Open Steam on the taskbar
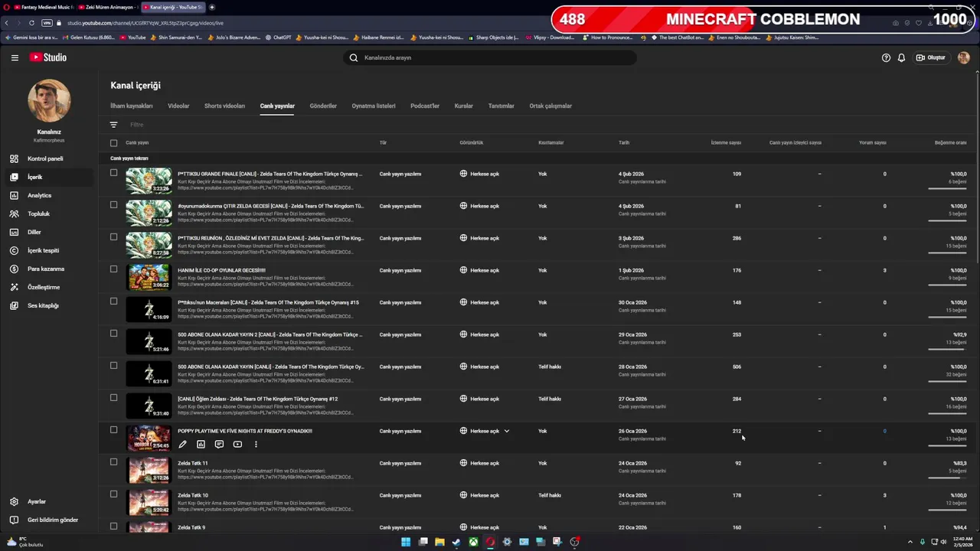The width and height of the screenshot is (980, 551). [x=456, y=542]
